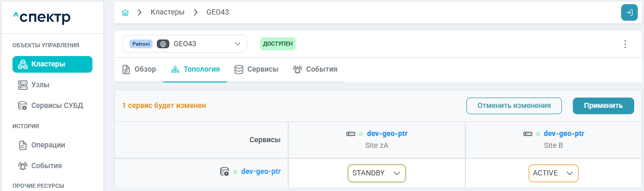The width and height of the screenshot is (644, 191).
Task: Click the '1 сервис будет изменен' notice
Action: point(164,105)
